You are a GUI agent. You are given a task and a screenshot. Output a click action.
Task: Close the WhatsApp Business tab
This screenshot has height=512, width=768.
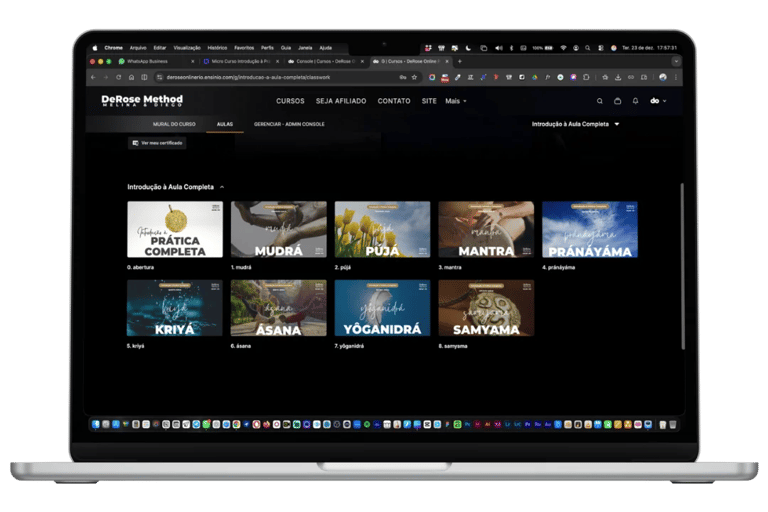point(192,61)
